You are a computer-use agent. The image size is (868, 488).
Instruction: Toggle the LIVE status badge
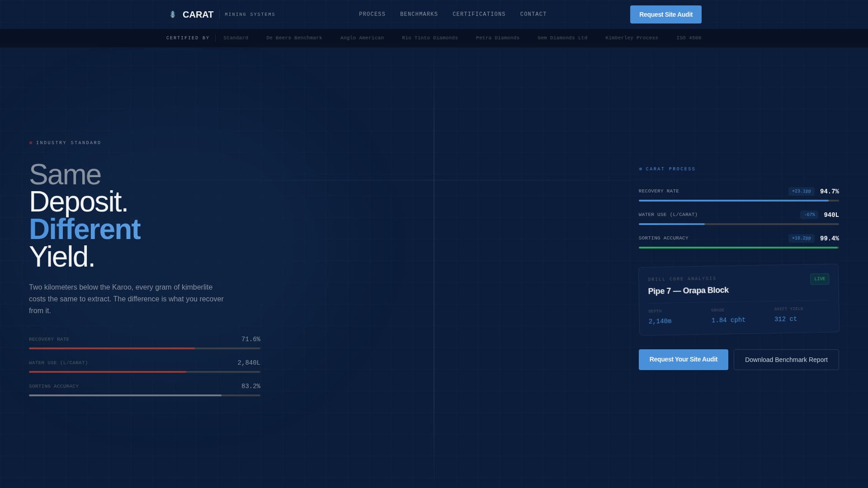tap(819, 279)
